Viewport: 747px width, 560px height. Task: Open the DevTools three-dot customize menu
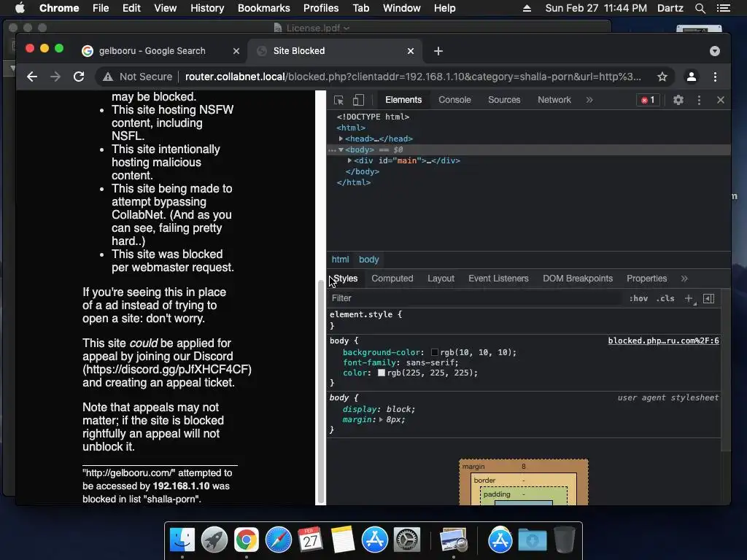tap(699, 100)
